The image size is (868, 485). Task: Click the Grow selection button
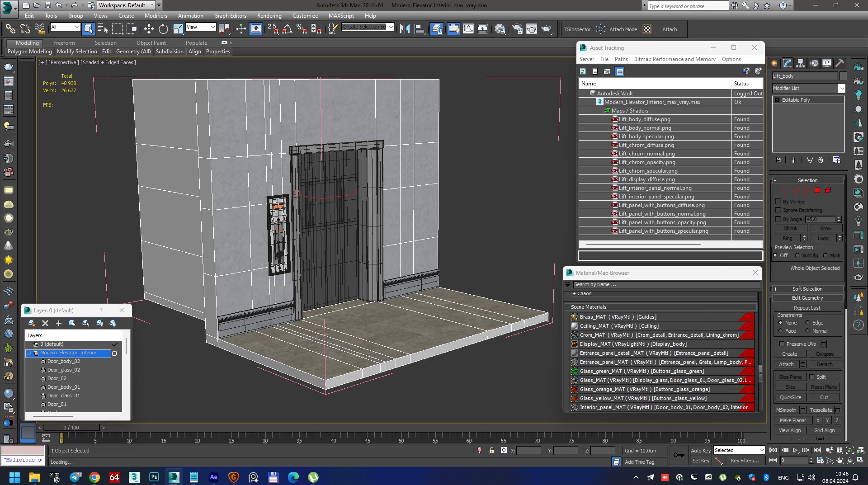(x=826, y=228)
